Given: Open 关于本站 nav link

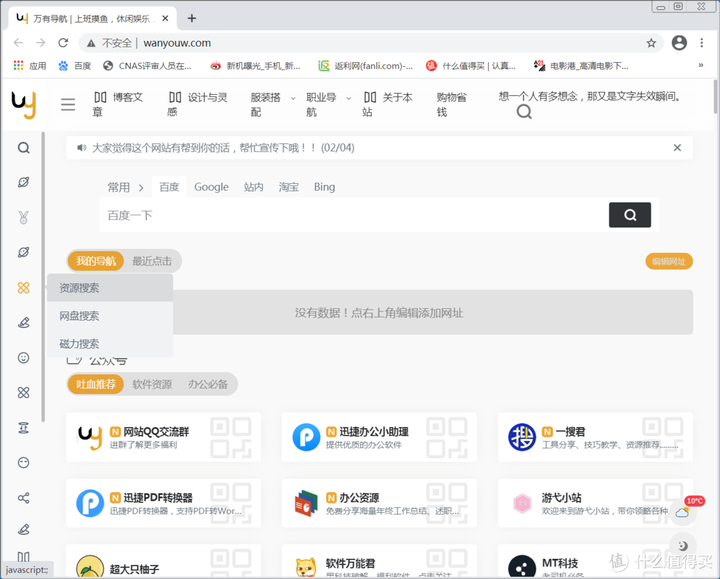Looking at the screenshot, I should 388,104.
